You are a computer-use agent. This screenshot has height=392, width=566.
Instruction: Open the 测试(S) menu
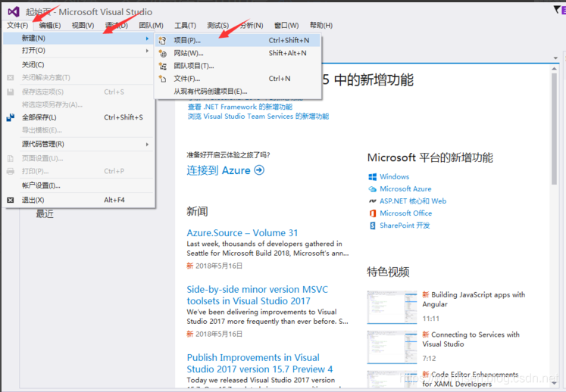click(217, 25)
